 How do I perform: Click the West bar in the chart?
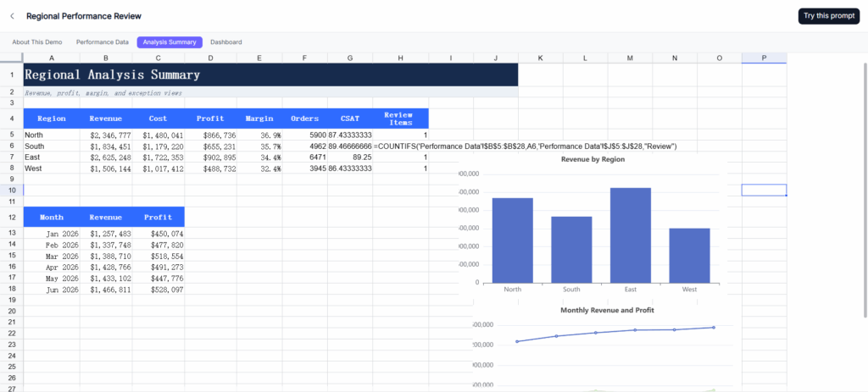click(689, 256)
